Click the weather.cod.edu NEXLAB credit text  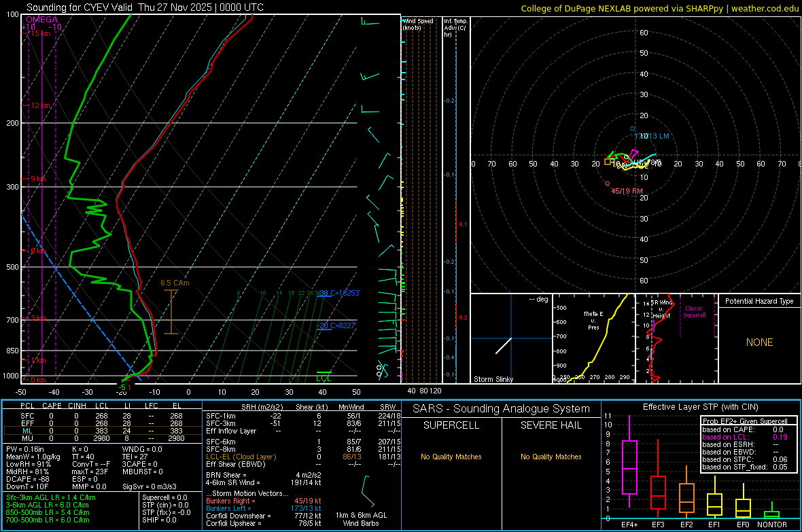point(659,8)
